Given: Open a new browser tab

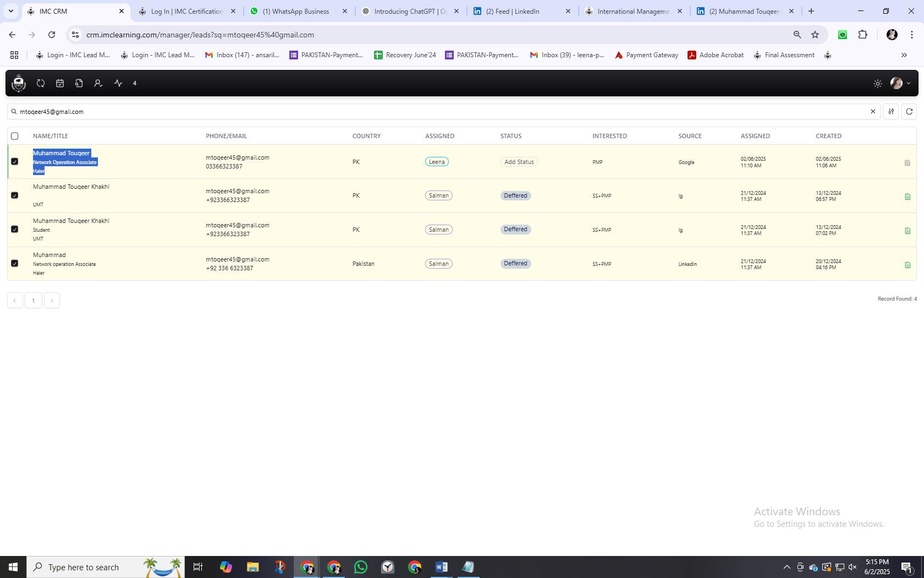Looking at the screenshot, I should 811,11.
